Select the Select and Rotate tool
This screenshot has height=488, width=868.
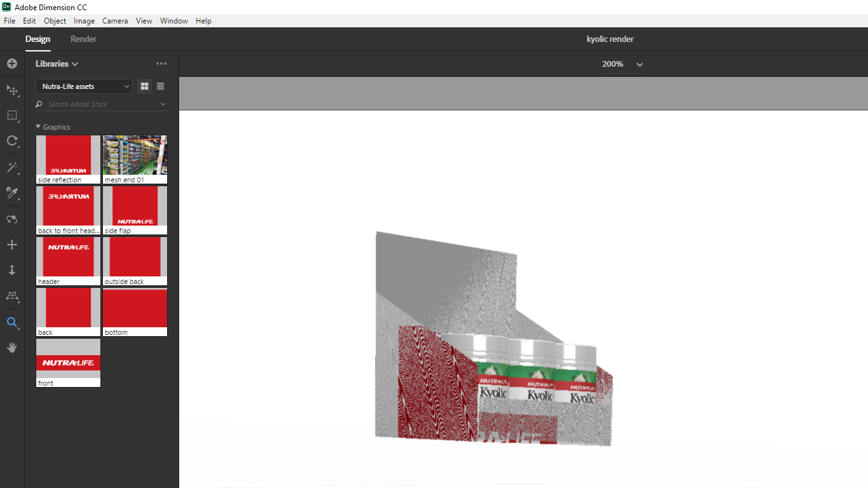12,140
